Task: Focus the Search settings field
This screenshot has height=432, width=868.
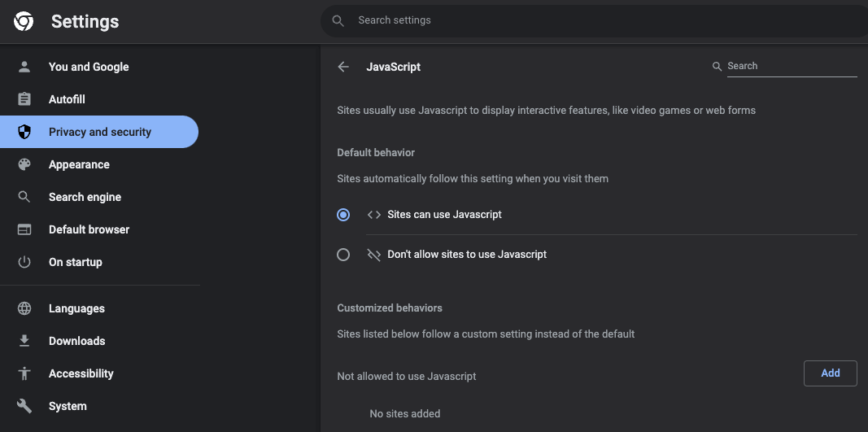Action: coord(594,20)
